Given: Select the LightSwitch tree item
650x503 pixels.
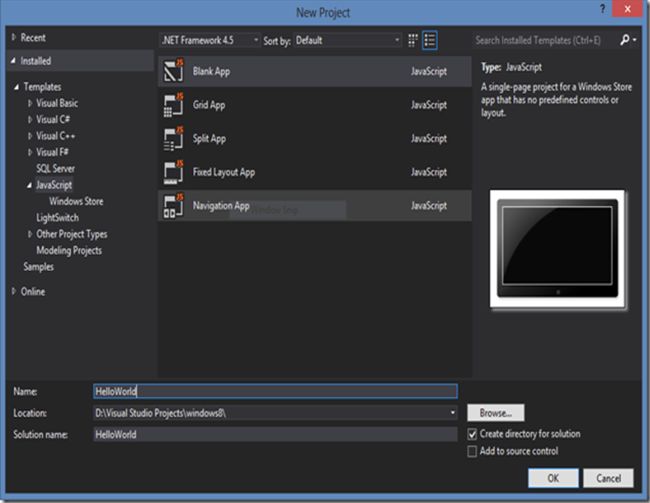Looking at the screenshot, I should (x=57, y=218).
